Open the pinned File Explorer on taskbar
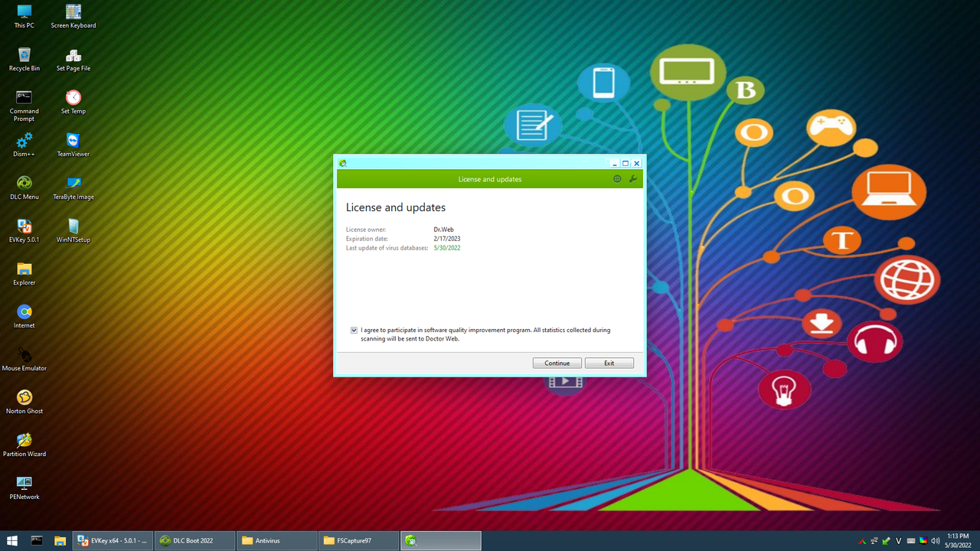Viewport: 980px width, 551px height. (x=60, y=540)
